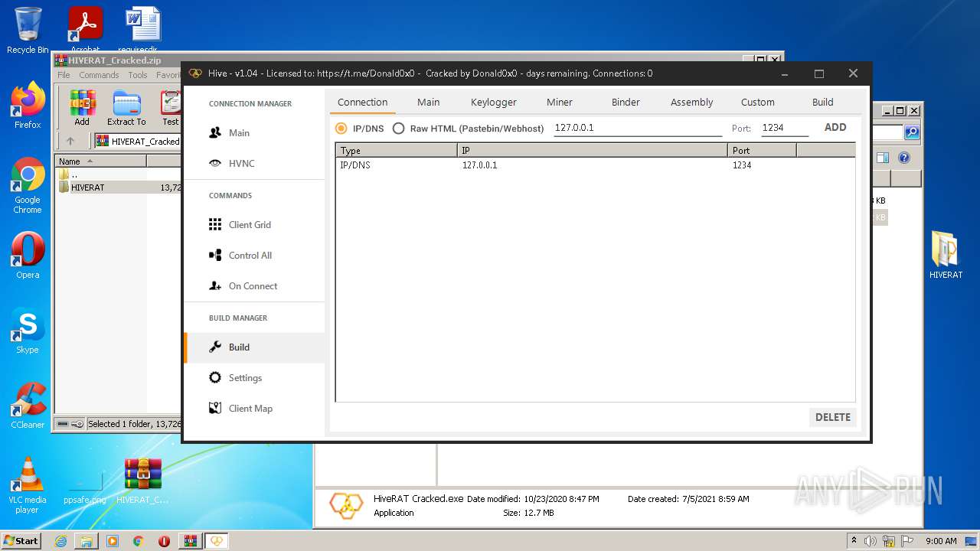The width and height of the screenshot is (980, 551).
Task: Open the Recycle Bin desktop icon
Action: point(28,30)
